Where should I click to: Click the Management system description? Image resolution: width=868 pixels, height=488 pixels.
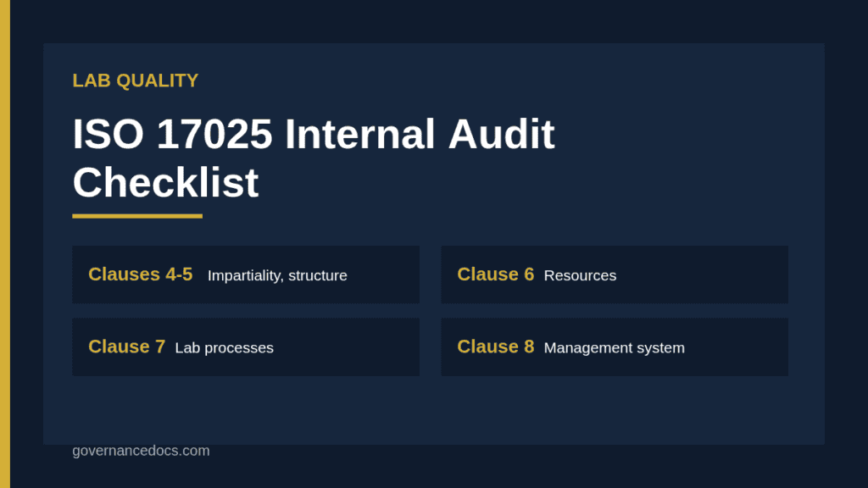tap(615, 348)
